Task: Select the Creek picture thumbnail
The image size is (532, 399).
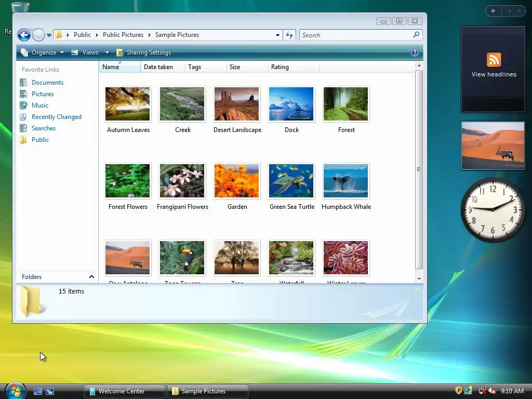Action: pos(182,104)
